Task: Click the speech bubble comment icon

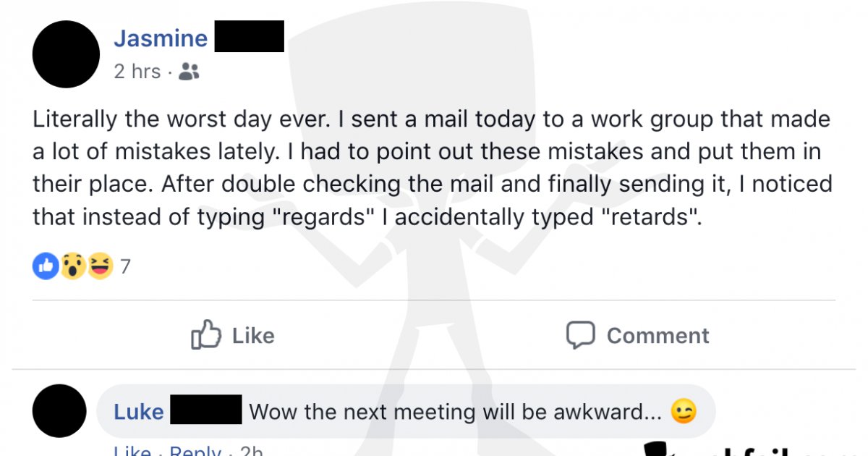Action: [580, 335]
